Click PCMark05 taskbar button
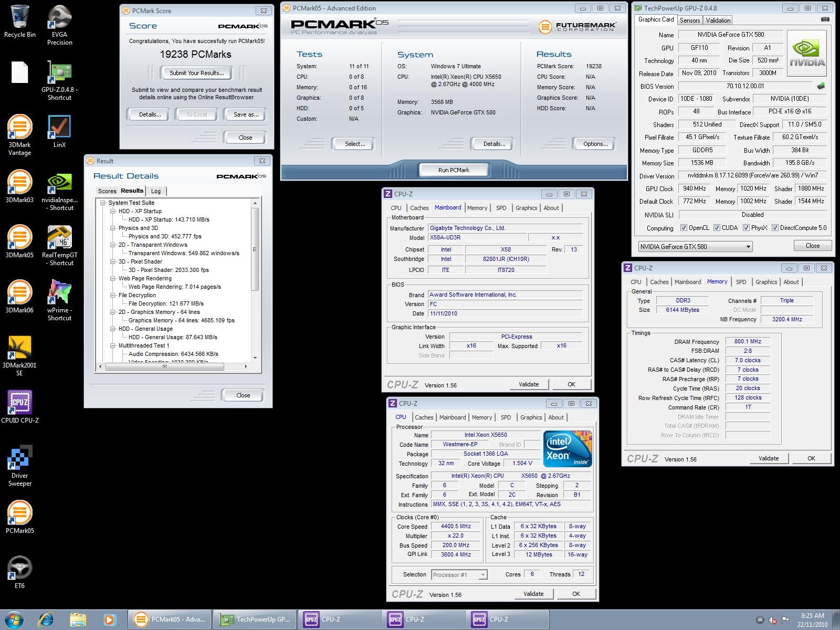The image size is (840, 630). [170, 619]
